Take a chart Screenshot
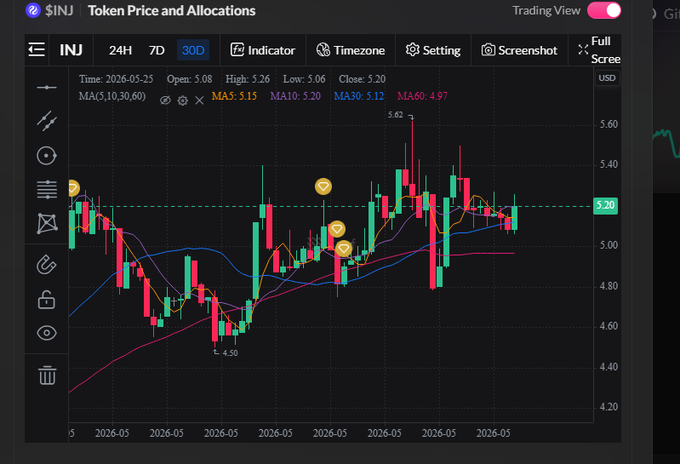Screen dimensions: 680x464 (x=519, y=50)
